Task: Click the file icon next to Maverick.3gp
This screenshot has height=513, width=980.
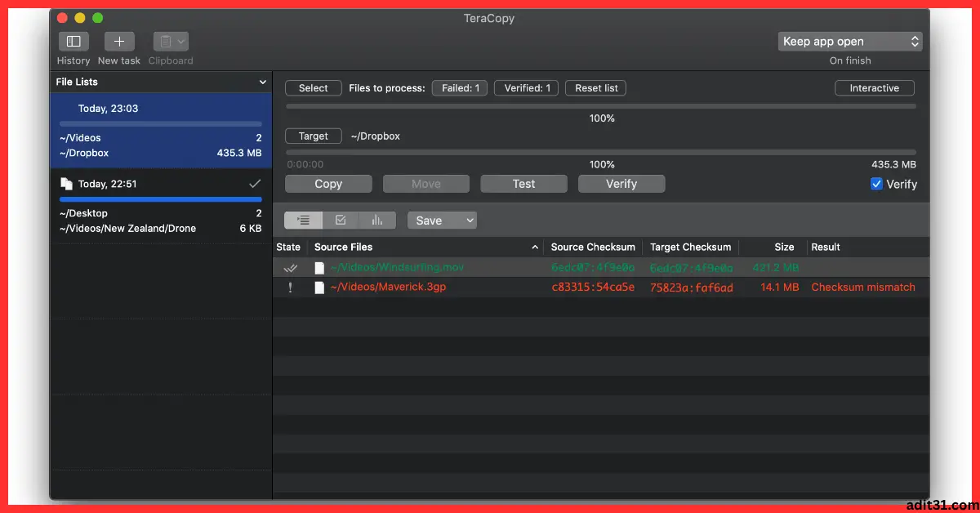Action: [x=319, y=288]
